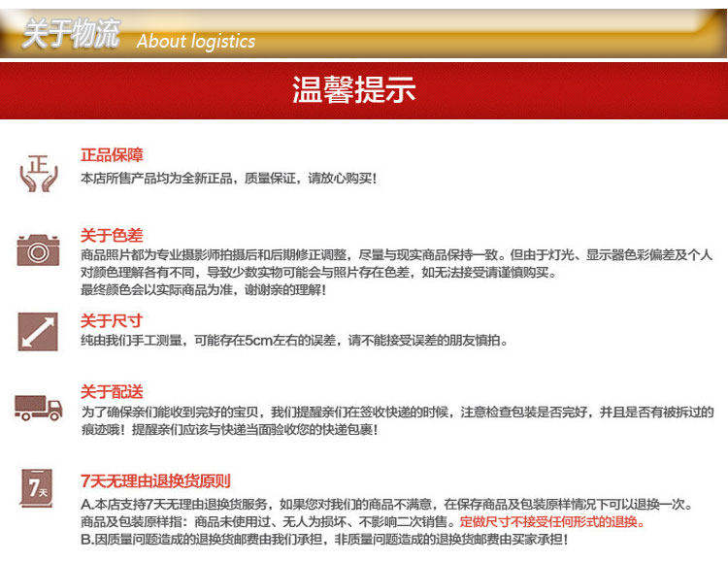This screenshot has width=728, height=562.
Task: Click the About logistics English subtitle
Action: tap(196, 42)
